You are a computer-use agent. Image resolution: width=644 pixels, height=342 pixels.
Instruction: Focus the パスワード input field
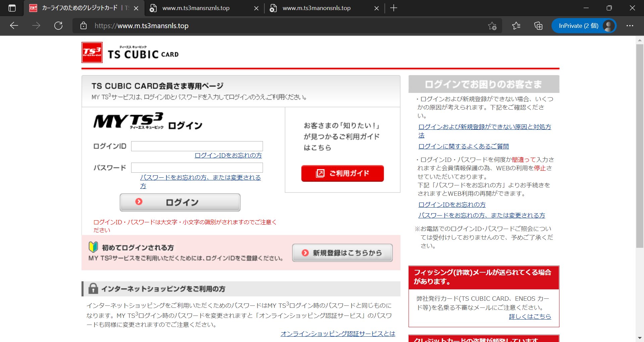click(197, 168)
